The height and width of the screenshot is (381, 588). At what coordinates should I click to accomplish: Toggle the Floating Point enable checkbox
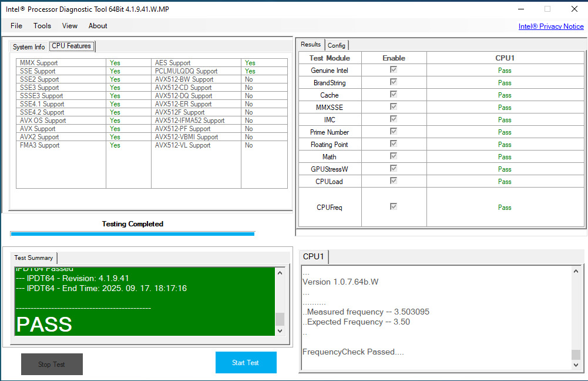(x=394, y=144)
